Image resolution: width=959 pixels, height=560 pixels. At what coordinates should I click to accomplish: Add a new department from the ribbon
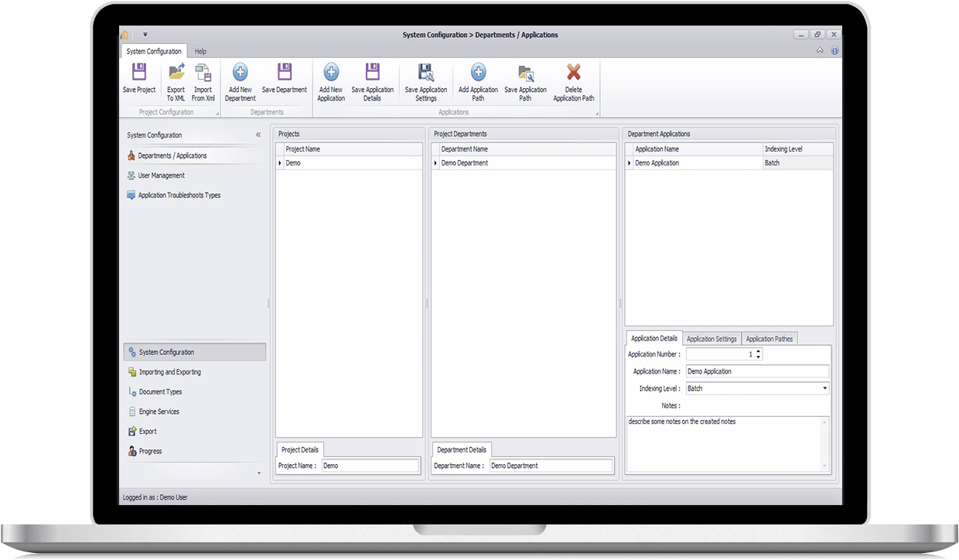[x=241, y=83]
